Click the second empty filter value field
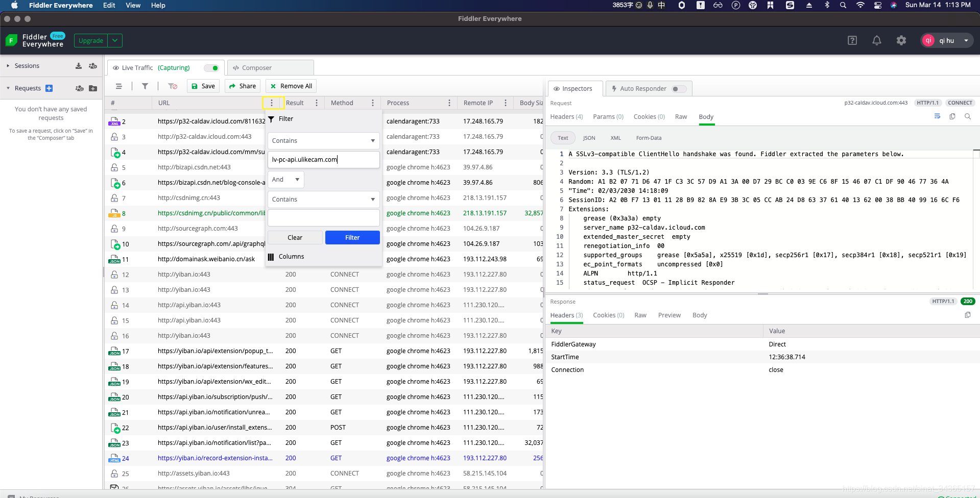 tap(323, 218)
